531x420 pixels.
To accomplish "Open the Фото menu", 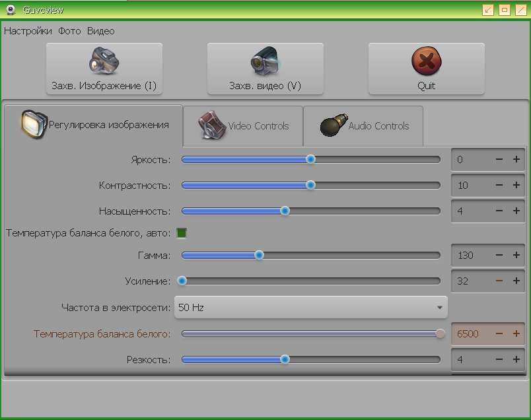I will click(x=69, y=31).
